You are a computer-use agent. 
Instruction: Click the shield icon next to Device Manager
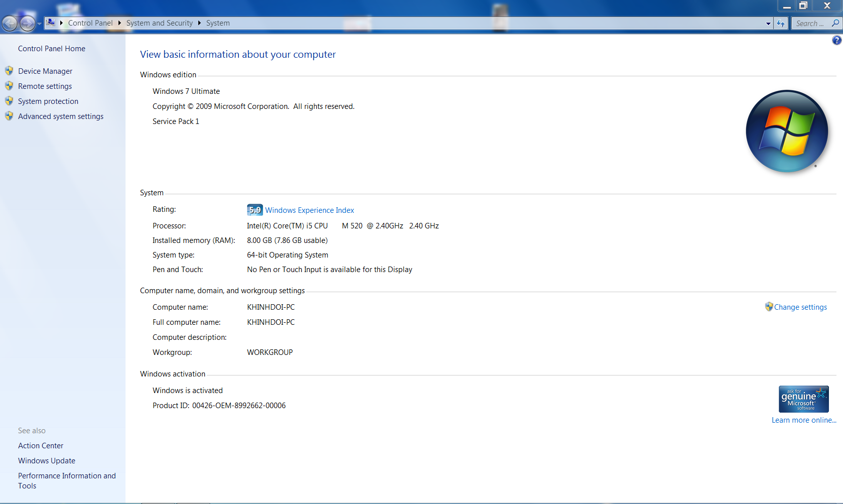point(9,71)
